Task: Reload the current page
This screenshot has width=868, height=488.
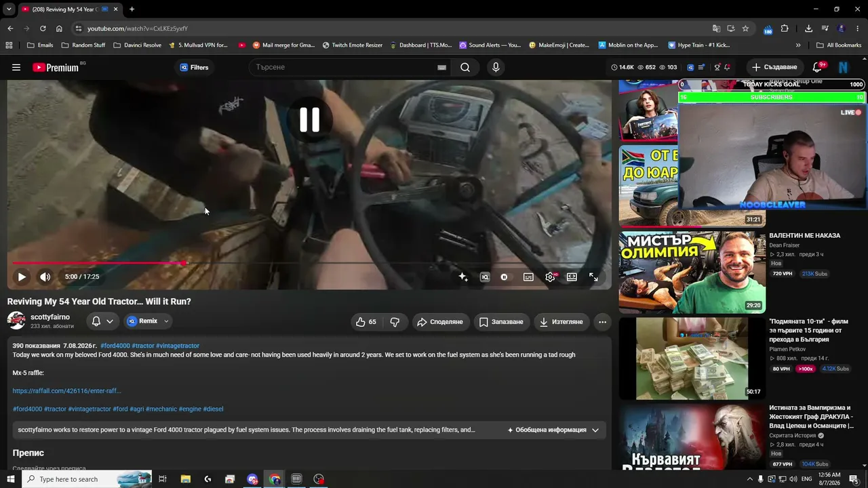Action: 43,28
